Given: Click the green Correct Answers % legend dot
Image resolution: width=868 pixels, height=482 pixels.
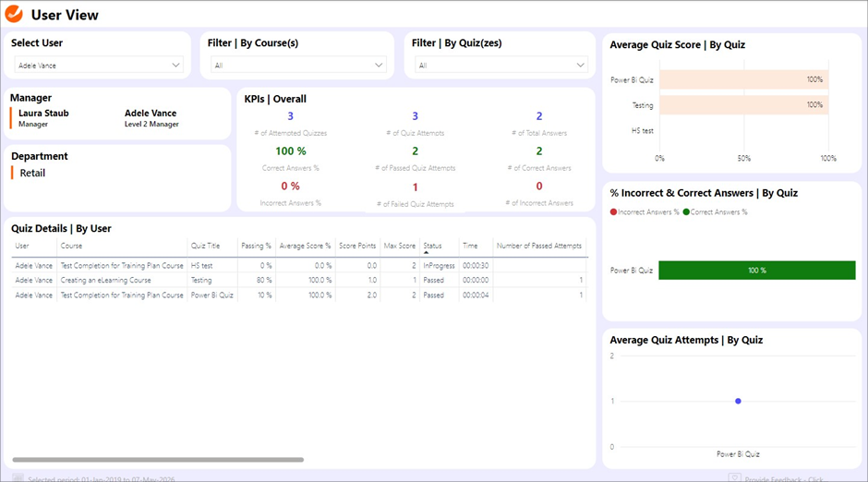Looking at the screenshot, I should pyautogui.click(x=686, y=212).
